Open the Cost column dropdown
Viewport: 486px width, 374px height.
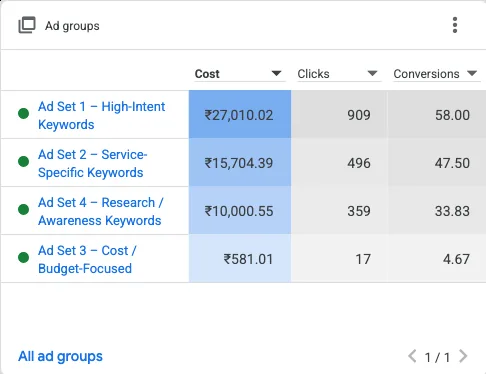tap(240, 74)
